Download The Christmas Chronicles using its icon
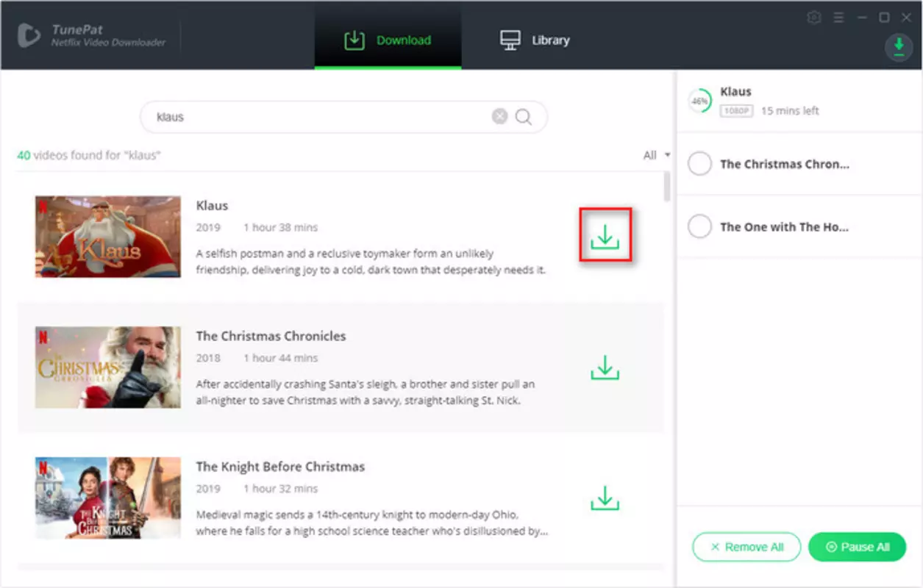The image size is (923, 588). pos(605,367)
